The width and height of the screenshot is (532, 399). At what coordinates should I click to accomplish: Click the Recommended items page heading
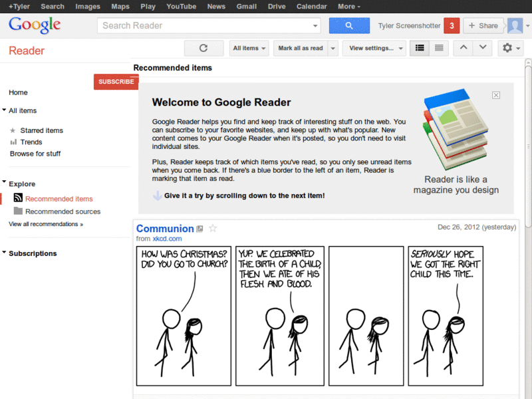click(x=172, y=68)
